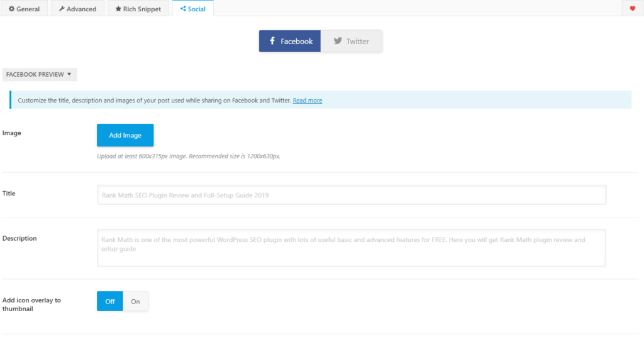Open the General tab
The width and height of the screenshot is (644, 345).
(x=25, y=9)
